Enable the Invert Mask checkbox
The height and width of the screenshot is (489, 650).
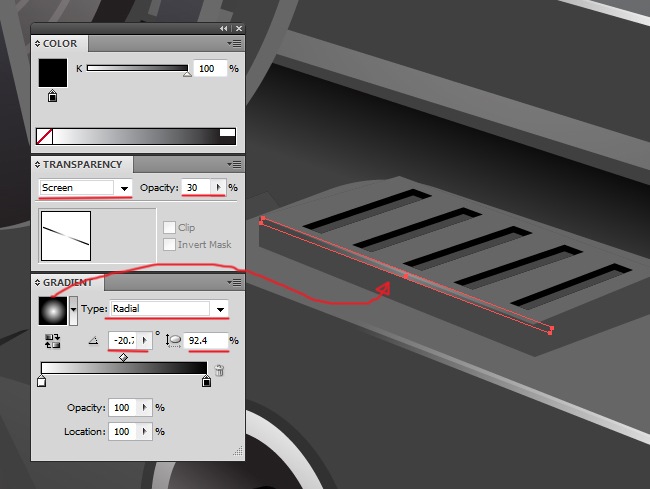point(169,244)
